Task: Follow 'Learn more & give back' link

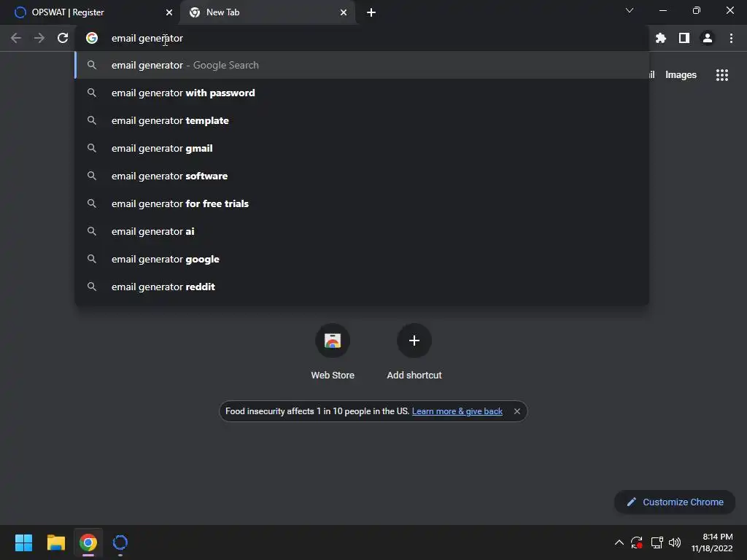Action: [x=457, y=411]
